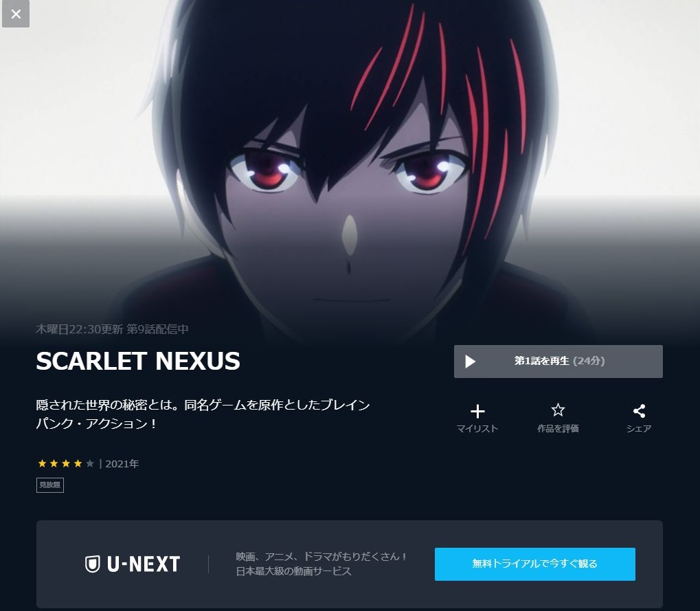
Task: Close the SCARLET NEXUS detail overlay
Action: click(x=16, y=14)
